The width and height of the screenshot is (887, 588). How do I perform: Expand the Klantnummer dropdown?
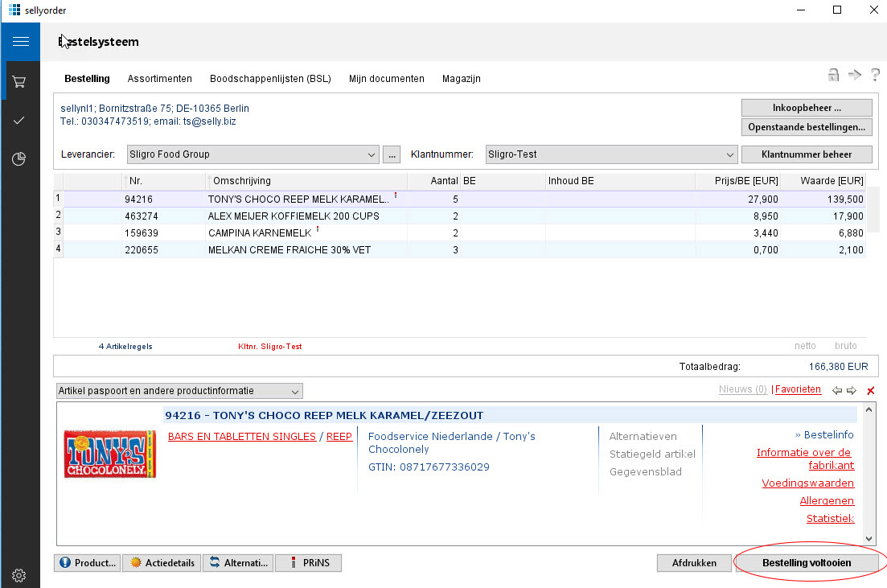(729, 154)
